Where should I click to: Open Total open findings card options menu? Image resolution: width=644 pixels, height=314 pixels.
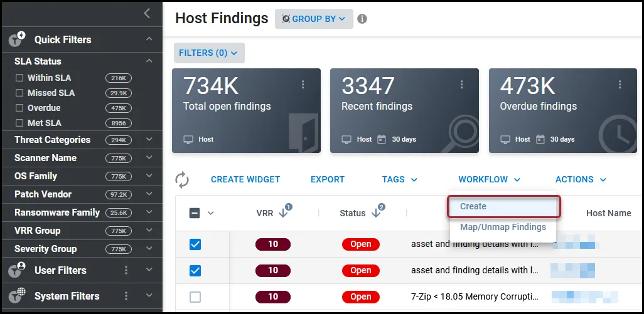pyautogui.click(x=303, y=85)
